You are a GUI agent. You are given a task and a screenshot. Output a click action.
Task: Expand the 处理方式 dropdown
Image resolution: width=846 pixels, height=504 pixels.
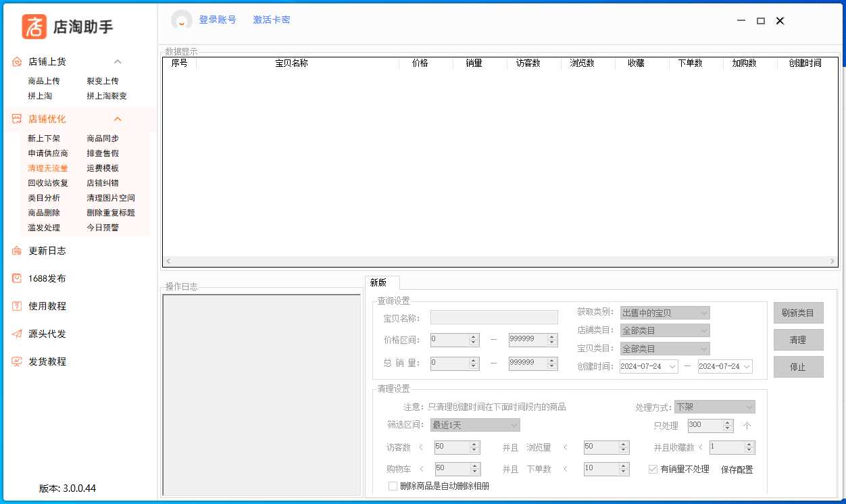(714, 407)
